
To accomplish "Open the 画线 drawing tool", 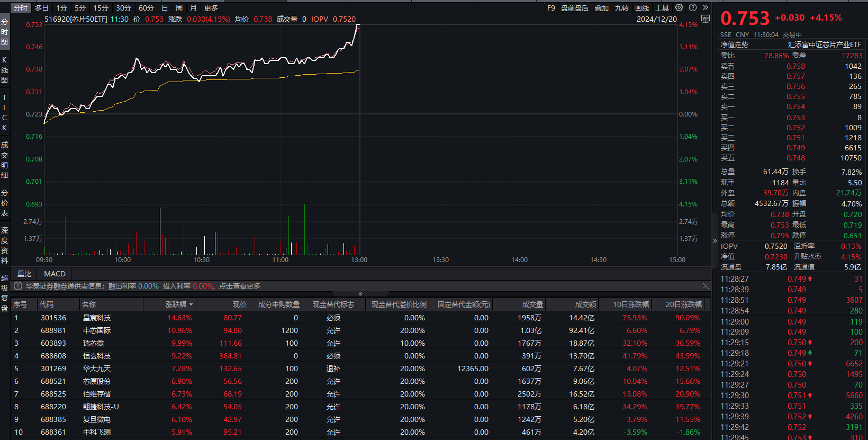I will point(641,8).
